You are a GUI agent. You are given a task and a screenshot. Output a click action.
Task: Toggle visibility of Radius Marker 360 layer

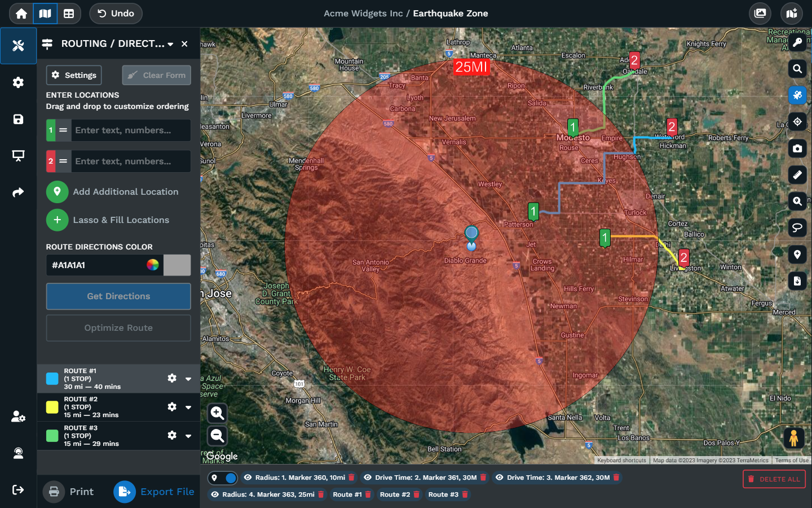[x=248, y=478]
